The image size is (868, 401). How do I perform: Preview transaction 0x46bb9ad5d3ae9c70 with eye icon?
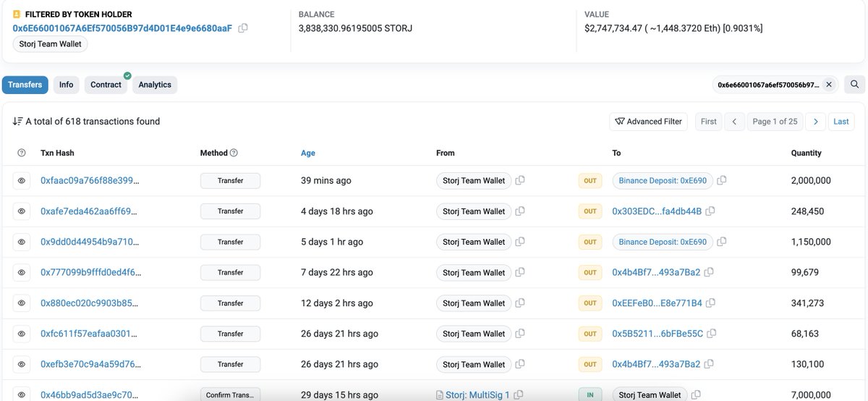click(22, 395)
